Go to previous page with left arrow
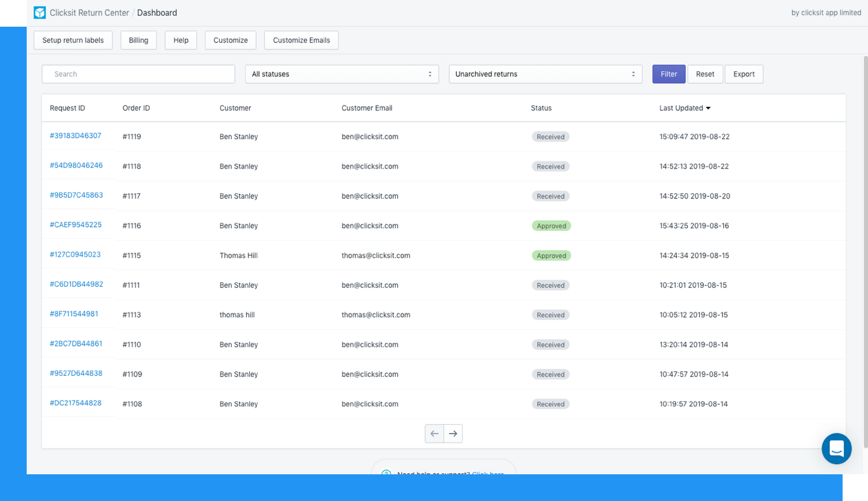868x501 pixels. click(x=435, y=434)
